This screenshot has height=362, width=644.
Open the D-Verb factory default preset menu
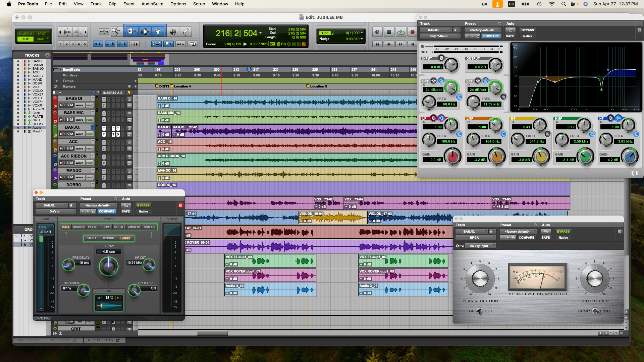98,205
